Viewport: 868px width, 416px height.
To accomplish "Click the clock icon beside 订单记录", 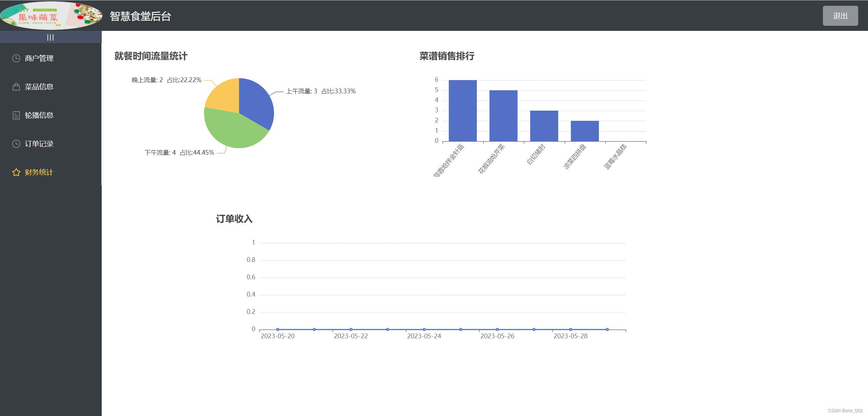I will pos(16,144).
